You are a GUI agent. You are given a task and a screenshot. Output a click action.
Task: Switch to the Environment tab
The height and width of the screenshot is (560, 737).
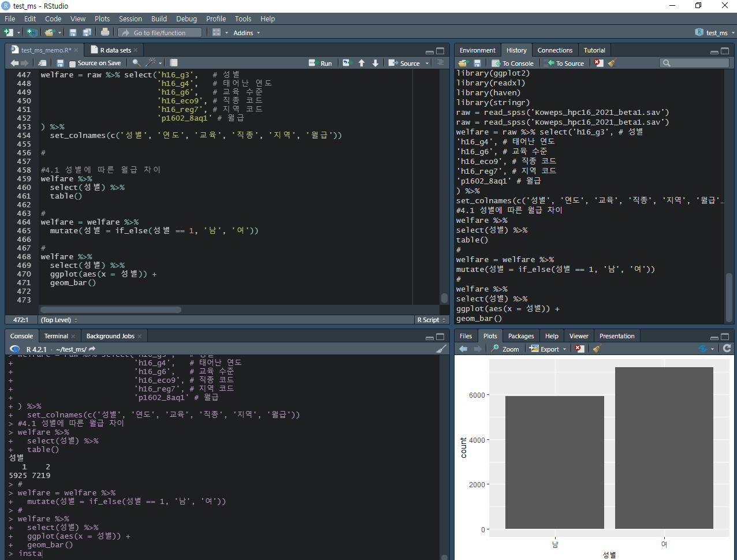pyautogui.click(x=477, y=50)
